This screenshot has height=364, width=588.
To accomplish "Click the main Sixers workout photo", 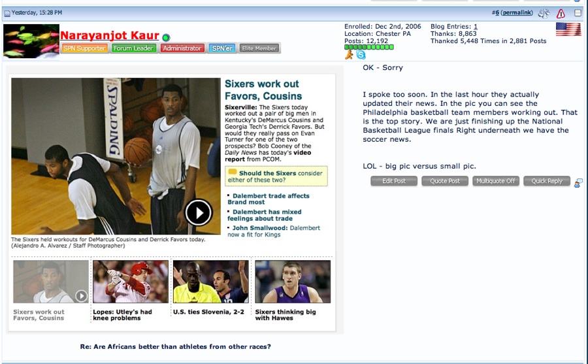I will pos(116,156).
